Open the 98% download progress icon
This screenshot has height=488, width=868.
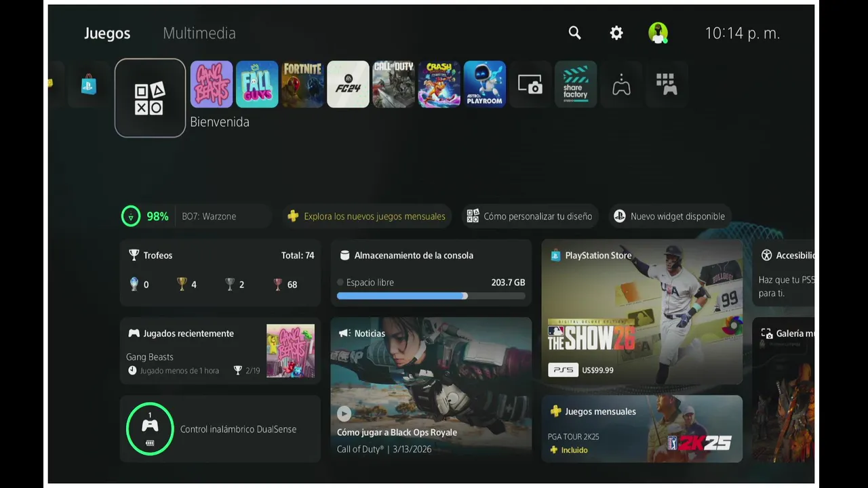[x=130, y=216]
